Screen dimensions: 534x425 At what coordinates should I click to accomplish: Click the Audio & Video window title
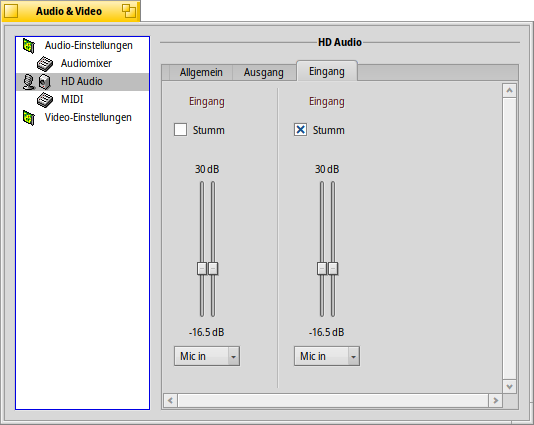(69, 11)
